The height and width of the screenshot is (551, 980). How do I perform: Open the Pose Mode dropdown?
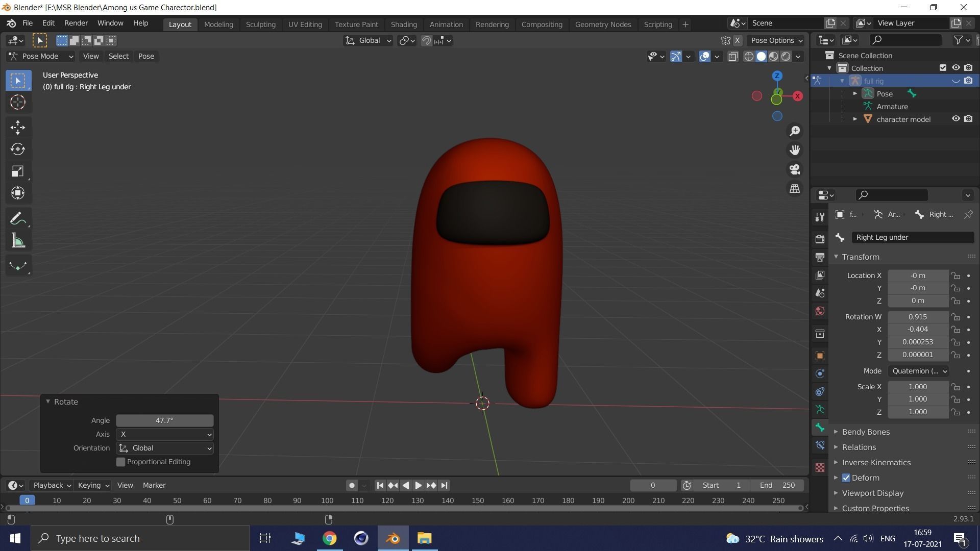[x=41, y=57]
